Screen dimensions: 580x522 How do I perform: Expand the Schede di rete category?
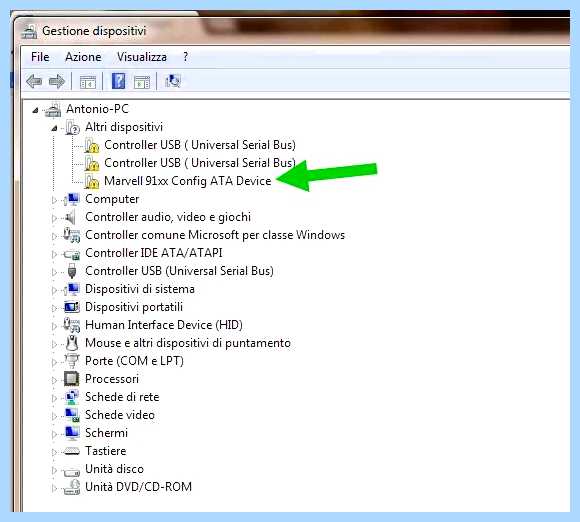point(54,398)
